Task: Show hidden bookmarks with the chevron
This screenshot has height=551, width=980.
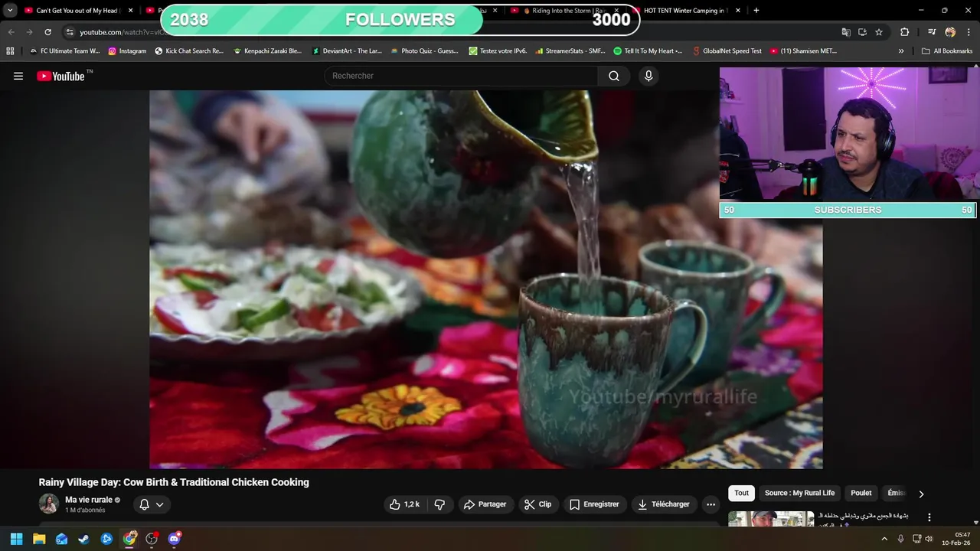Action: (x=901, y=51)
